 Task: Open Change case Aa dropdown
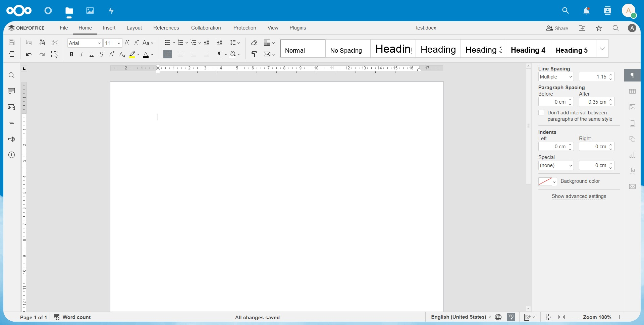[148, 43]
